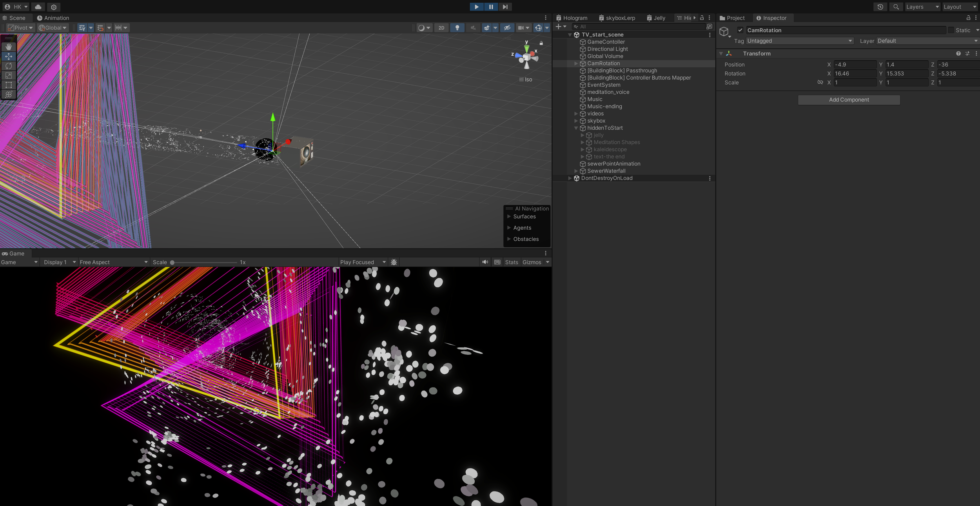Toggle Iso perspective label
Screen dimensions: 980x506
pos(526,80)
